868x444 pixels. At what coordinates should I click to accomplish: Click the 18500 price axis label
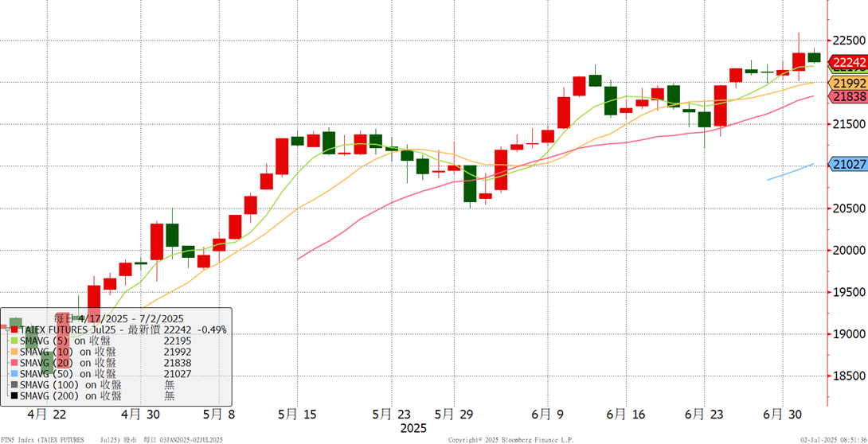pos(849,376)
